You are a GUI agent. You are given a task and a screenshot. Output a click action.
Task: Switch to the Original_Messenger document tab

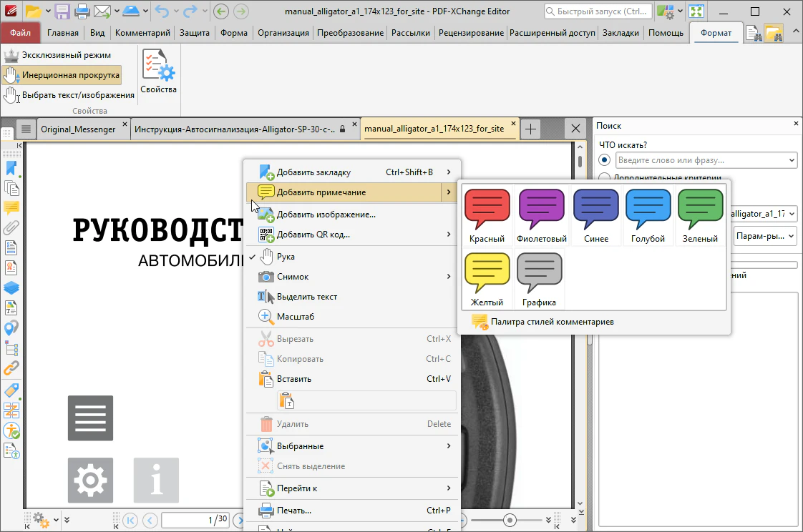pos(77,129)
